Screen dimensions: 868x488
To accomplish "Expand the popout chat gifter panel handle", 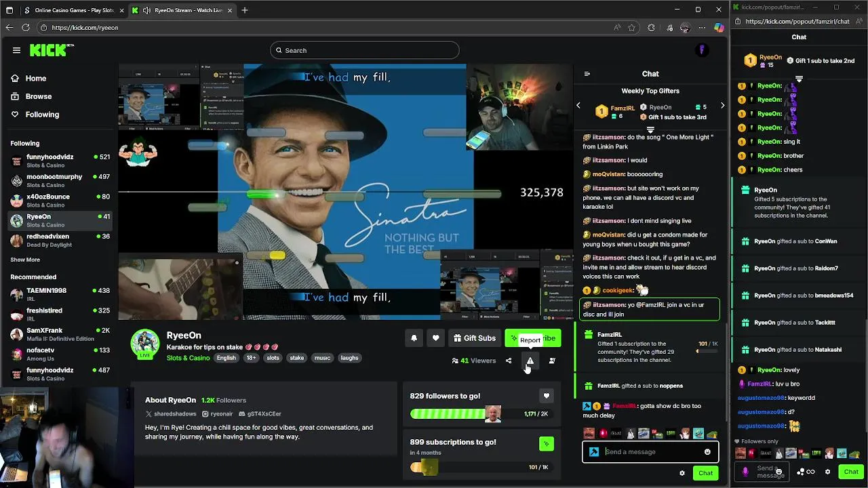I will coord(799,79).
